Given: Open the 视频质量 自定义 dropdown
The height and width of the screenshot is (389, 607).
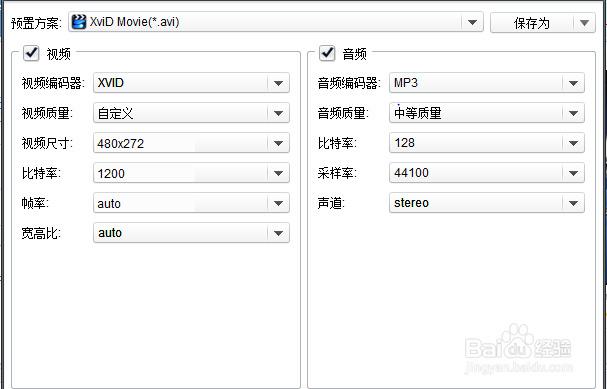Looking at the screenshot, I should (191, 113).
